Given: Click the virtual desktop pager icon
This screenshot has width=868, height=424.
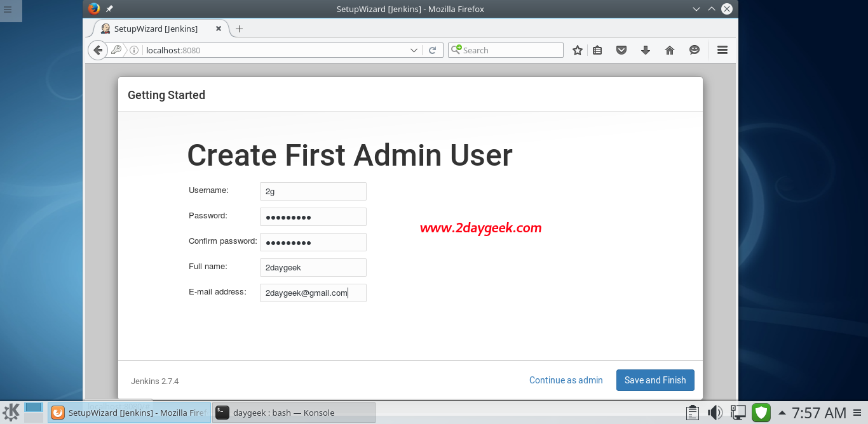Looking at the screenshot, I should 34,412.
